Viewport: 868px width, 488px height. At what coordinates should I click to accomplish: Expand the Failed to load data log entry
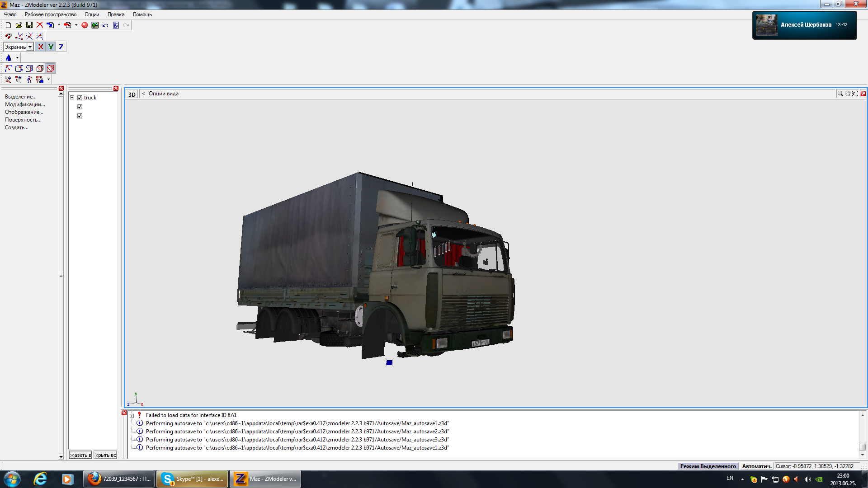132,416
